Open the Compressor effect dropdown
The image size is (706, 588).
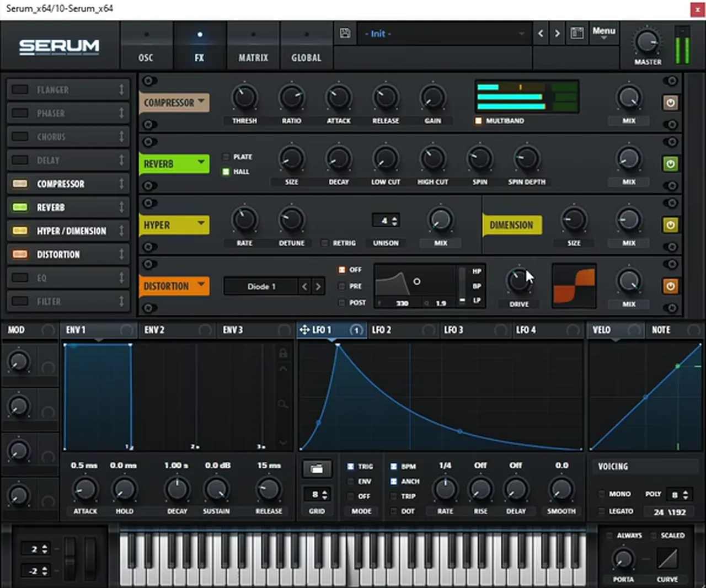pos(174,103)
